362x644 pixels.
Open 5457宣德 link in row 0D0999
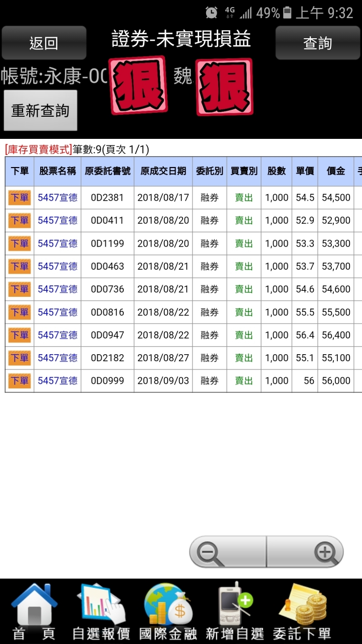[58, 381]
